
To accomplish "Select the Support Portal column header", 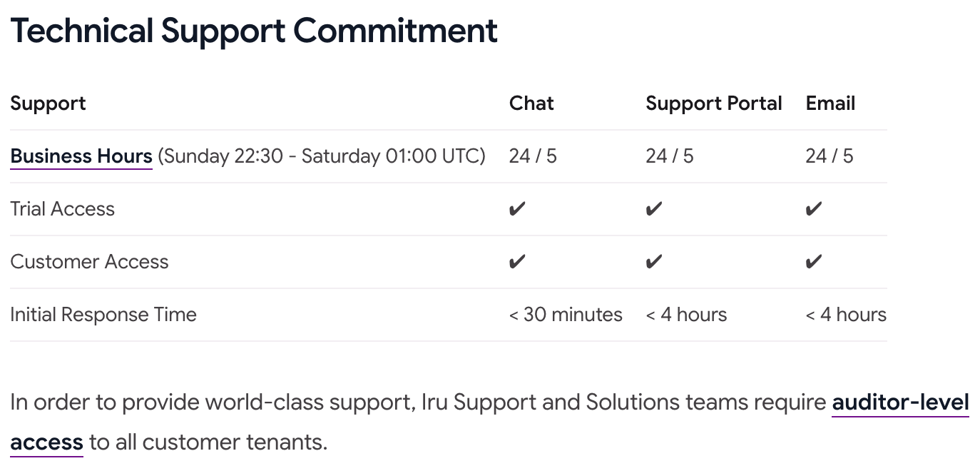I will click(714, 103).
